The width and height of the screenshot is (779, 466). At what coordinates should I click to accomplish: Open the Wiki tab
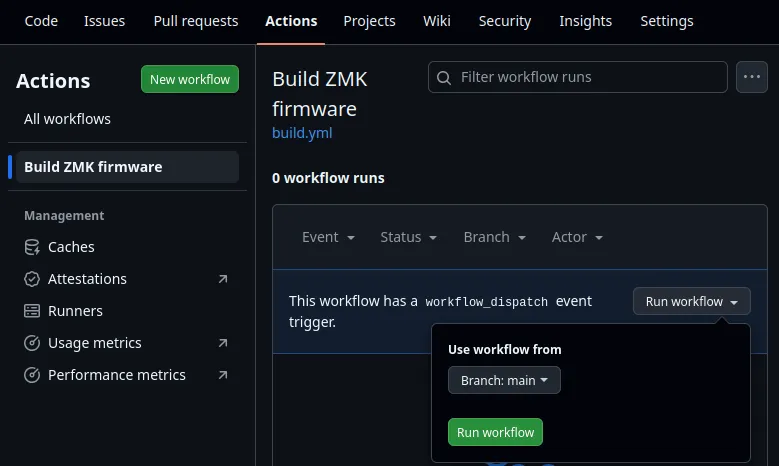point(437,21)
